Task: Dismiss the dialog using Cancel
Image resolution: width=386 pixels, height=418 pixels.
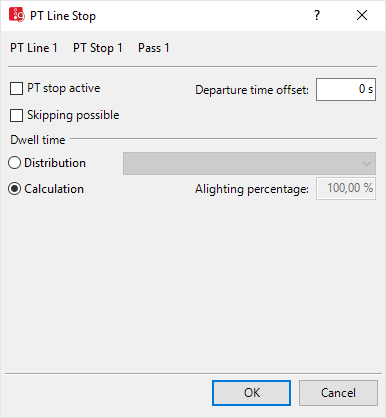Action: [338, 393]
